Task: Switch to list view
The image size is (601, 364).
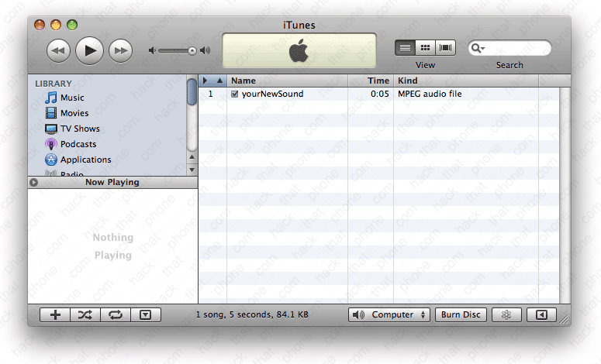Action: tap(405, 48)
